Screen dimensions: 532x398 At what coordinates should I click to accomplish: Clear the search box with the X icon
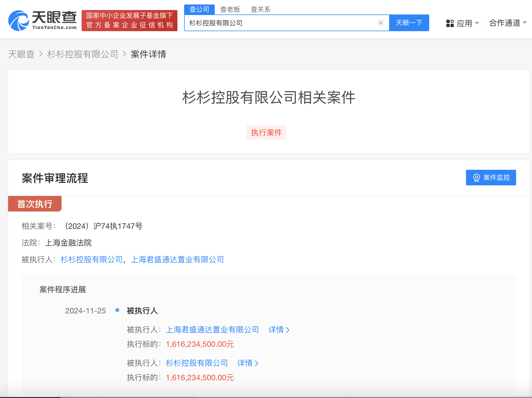pos(380,23)
